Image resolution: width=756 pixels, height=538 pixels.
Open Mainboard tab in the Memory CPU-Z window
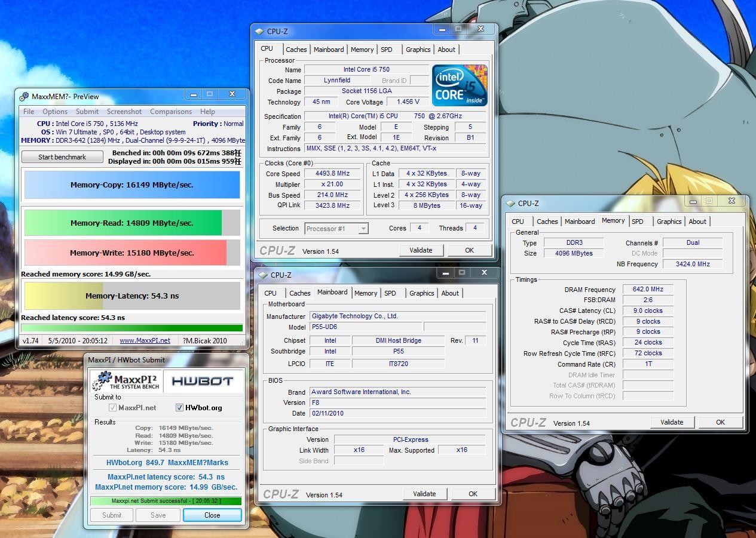(x=580, y=222)
